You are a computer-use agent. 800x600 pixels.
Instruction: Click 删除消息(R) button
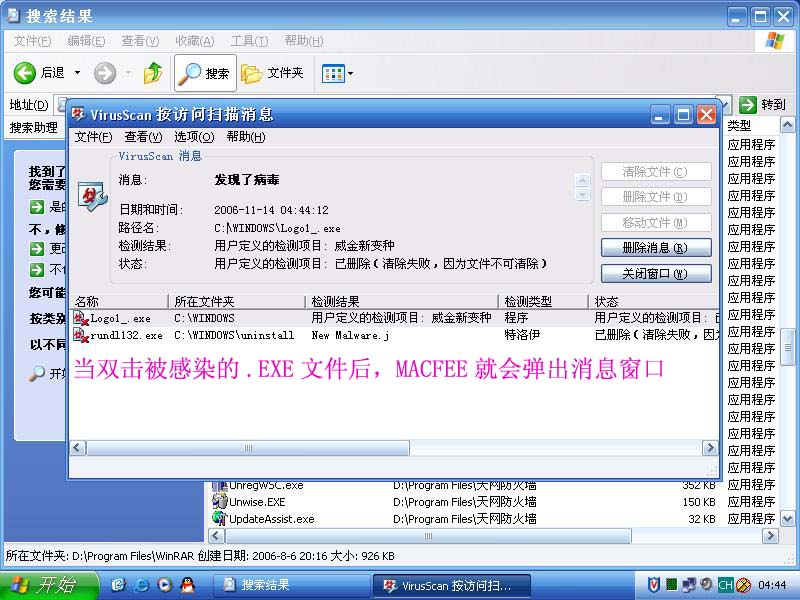pyautogui.click(x=656, y=248)
